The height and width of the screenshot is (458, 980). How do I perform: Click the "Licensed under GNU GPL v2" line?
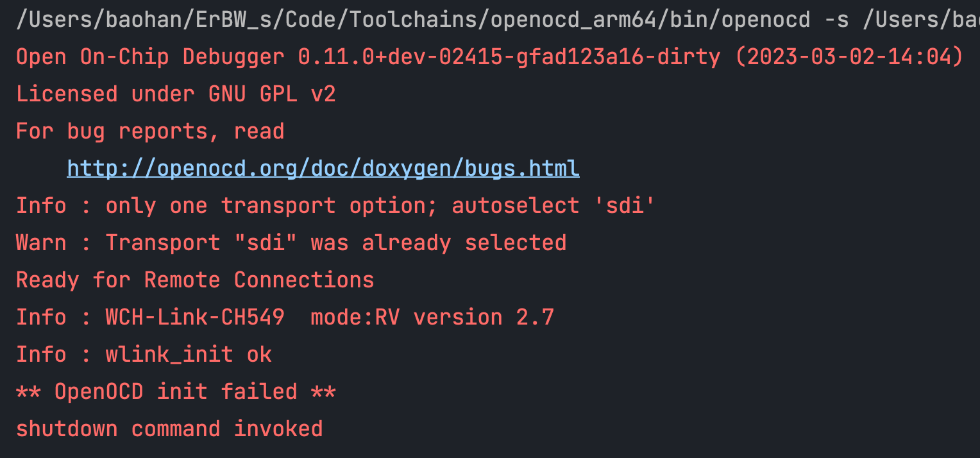point(176,95)
